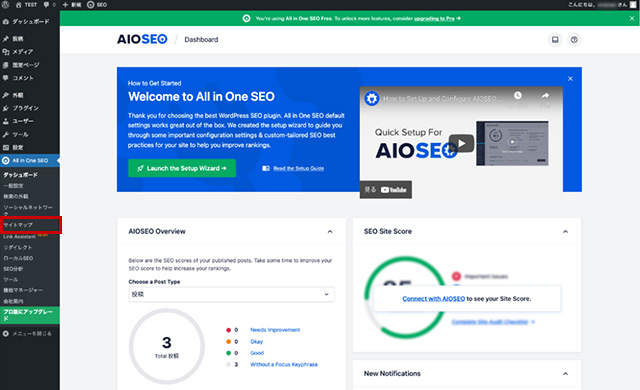Open the SEO menu in the admin bar

point(97,4)
